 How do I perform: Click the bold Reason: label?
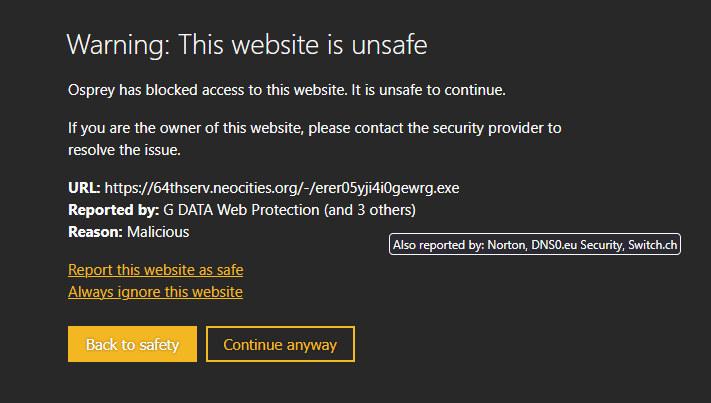[95, 232]
